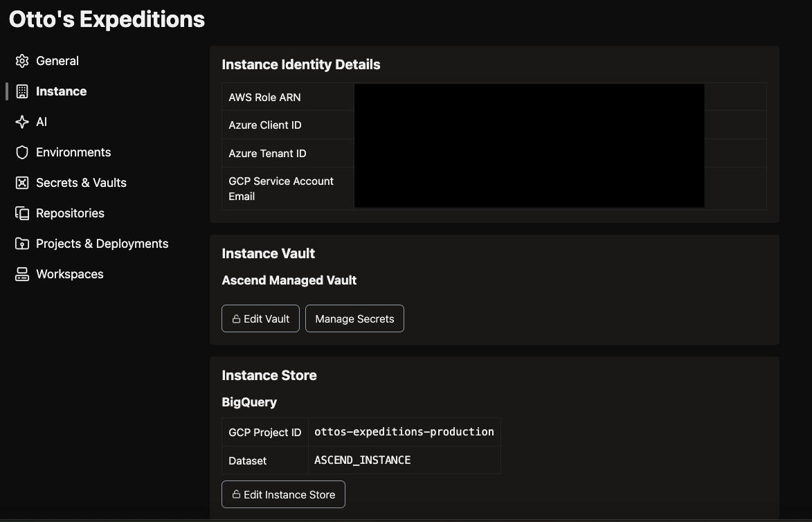This screenshot has height=522, width=812.
Task: Click the Instance Identity Details heading
Action: pyautogui.click(x=301, y=65)
